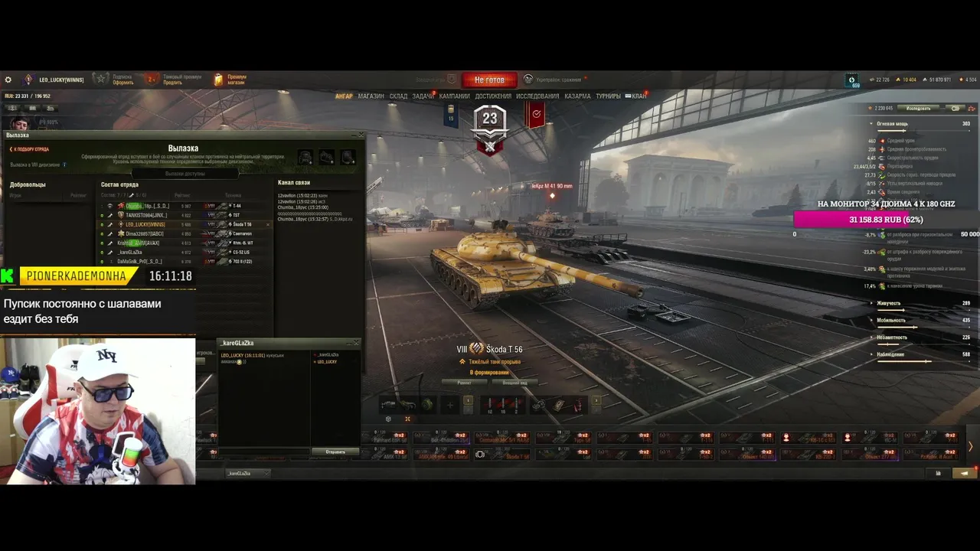Open first consumable slot repair kit

pyautogui.click(x=539, y=404)
